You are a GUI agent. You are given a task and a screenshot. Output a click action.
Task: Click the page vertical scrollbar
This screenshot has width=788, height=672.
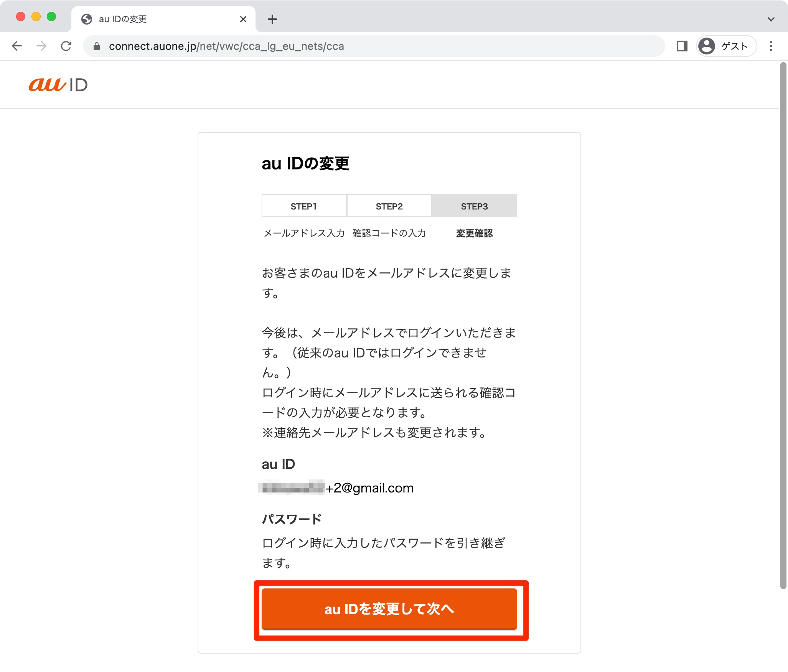[x=783, y=326]
